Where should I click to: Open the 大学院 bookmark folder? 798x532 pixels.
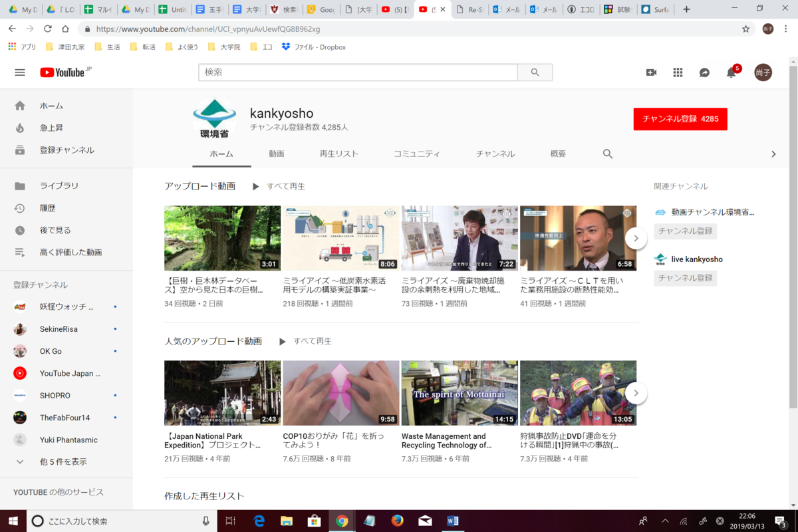[x=224, y=47]
